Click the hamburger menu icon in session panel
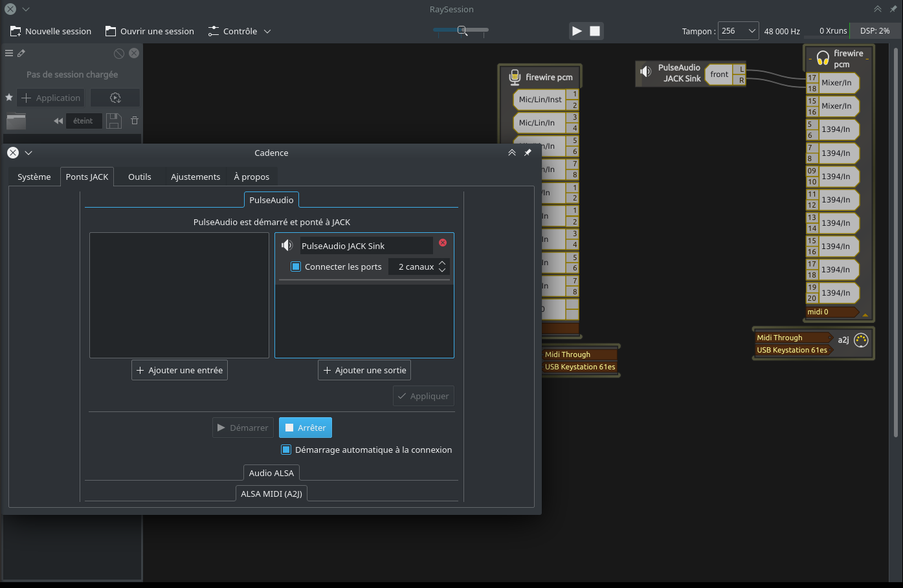 (x=9, y=53)
